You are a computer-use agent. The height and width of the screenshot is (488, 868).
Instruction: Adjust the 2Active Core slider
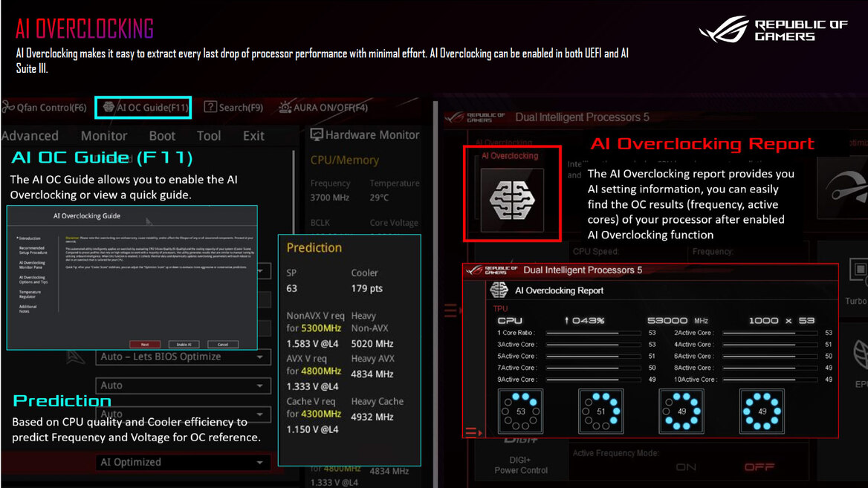pos(770,333)
